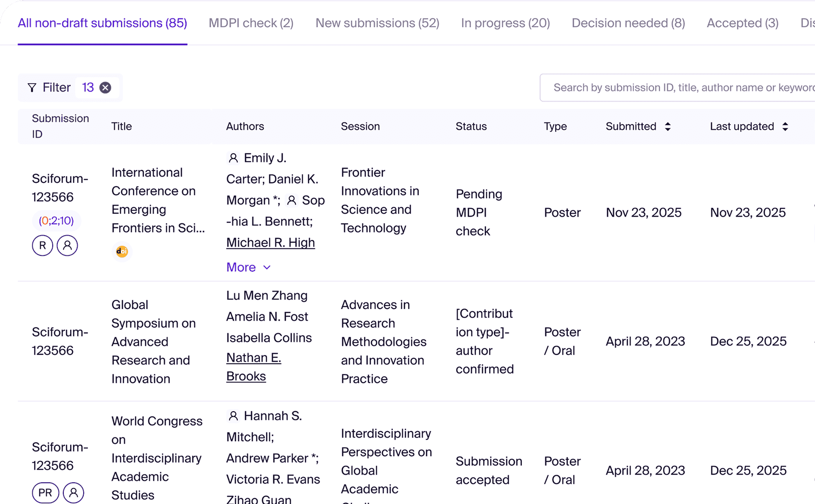Viewport: 815px width, 504px height.
Task: Click the International Conference on Emerging Frontiers title
Action: [x=158, y=200]
